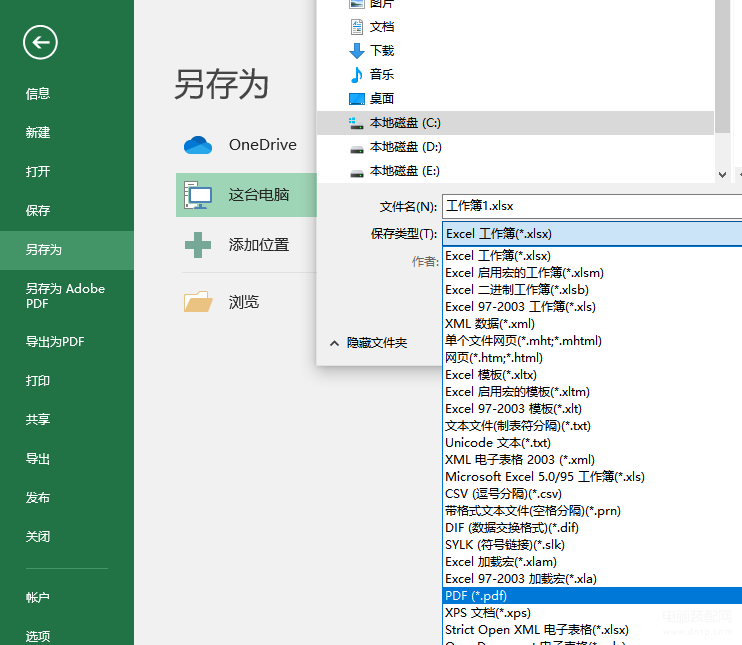Click the Documents (文档) folder icon

coord(357,27)
